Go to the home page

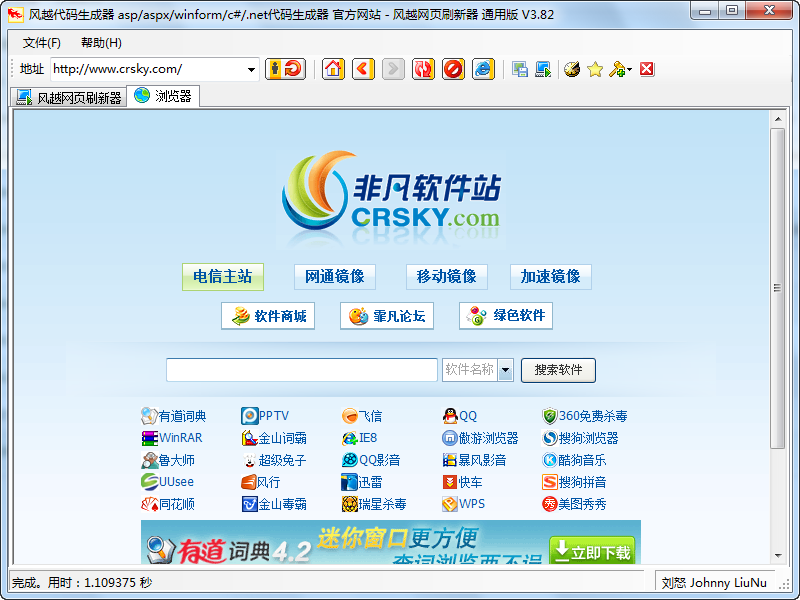333,69
